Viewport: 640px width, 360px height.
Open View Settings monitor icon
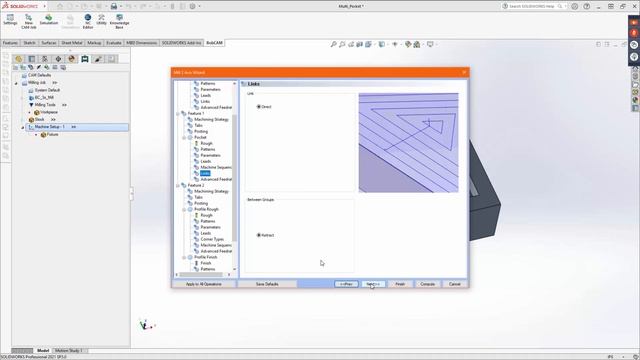[430, 44]
